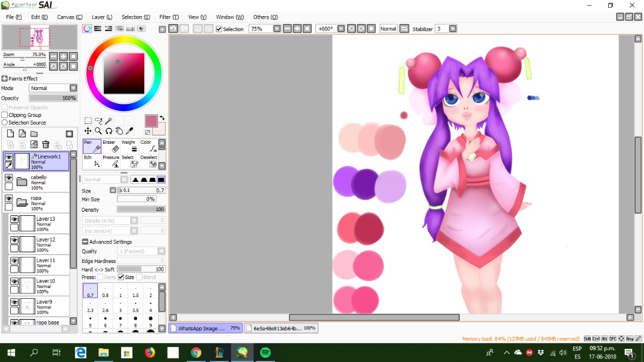The image size is (644, 362).
Task: Click the foreground color swatch
Action: tap(151, 121)
